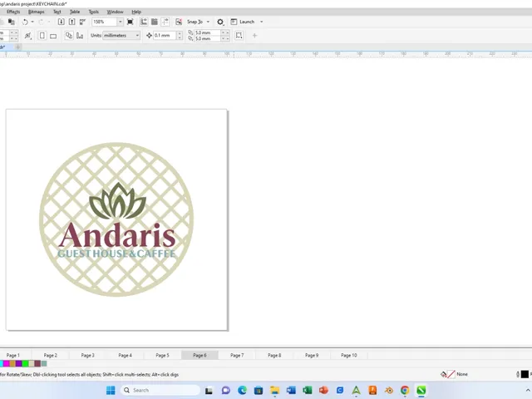Screen dimensions: 532x399
Task: Open the Options gear icon
Action: pyautogui.click(x=220, y=22)
